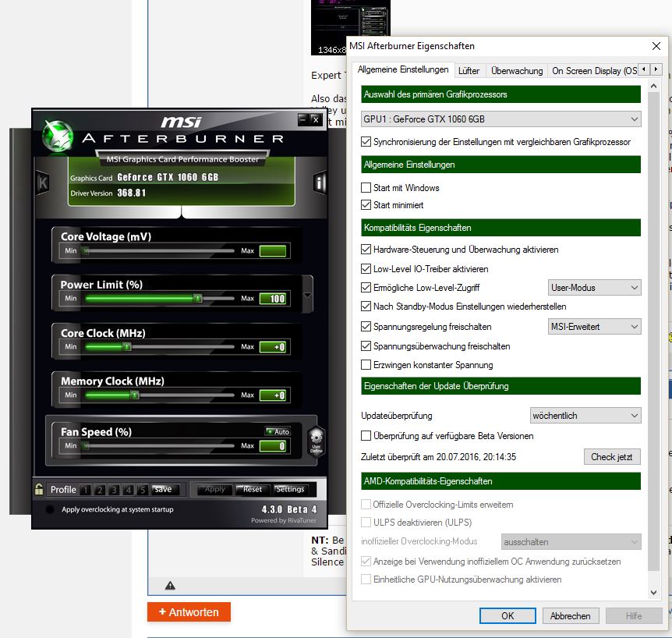
Task: Click the Power Limit value field 100
Action: pyautogui.click(x=273, y=299)
